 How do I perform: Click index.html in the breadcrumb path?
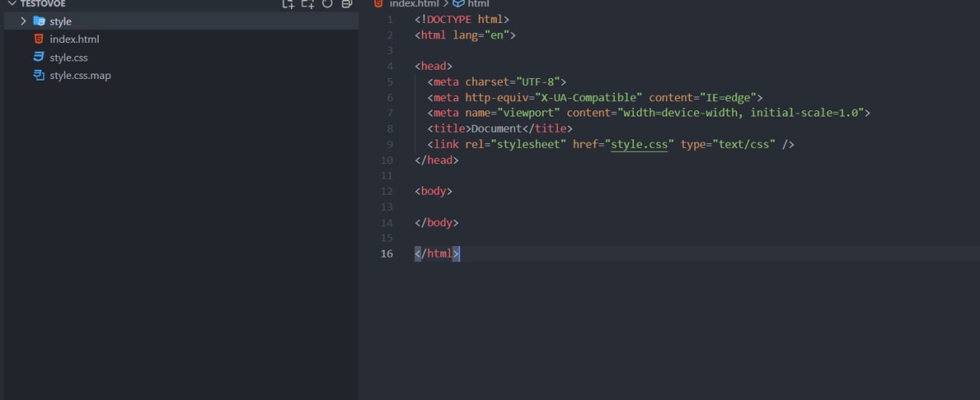[414, 4]
